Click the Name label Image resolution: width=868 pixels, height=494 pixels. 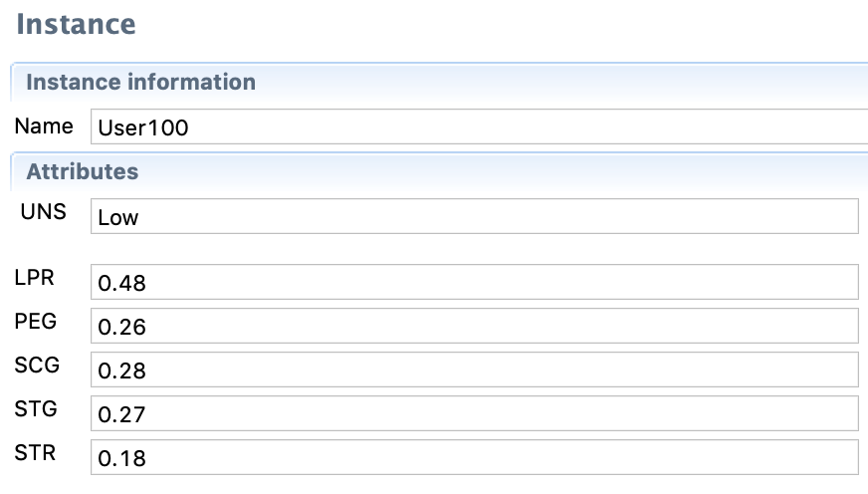[44, 126]
